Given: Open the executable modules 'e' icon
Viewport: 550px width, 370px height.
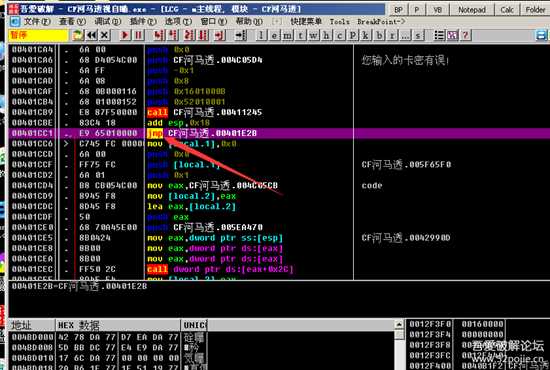Looking at the screenshot, I should click(x=274, y=35).
